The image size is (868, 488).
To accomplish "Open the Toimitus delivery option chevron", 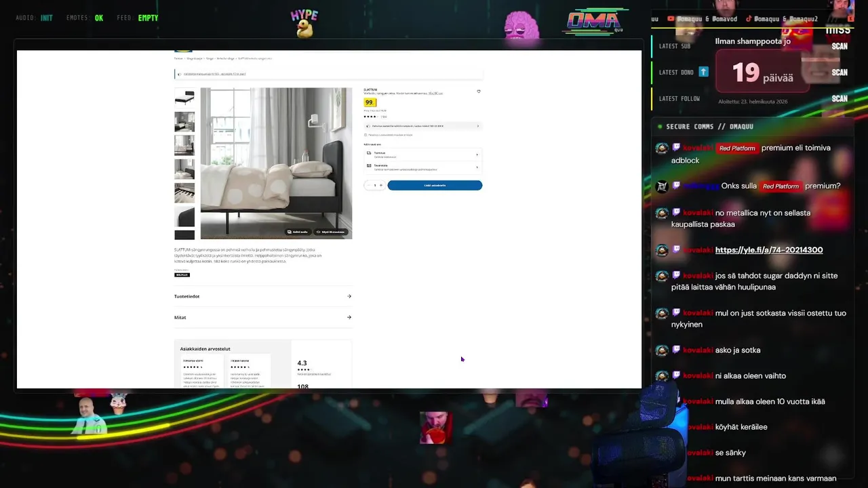I will (477, 155).
